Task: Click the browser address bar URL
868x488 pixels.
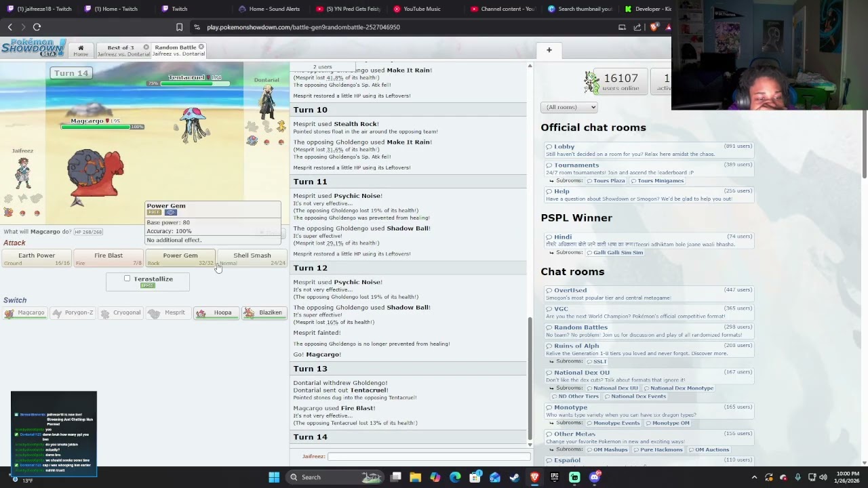Action: (x=303, y=27)
